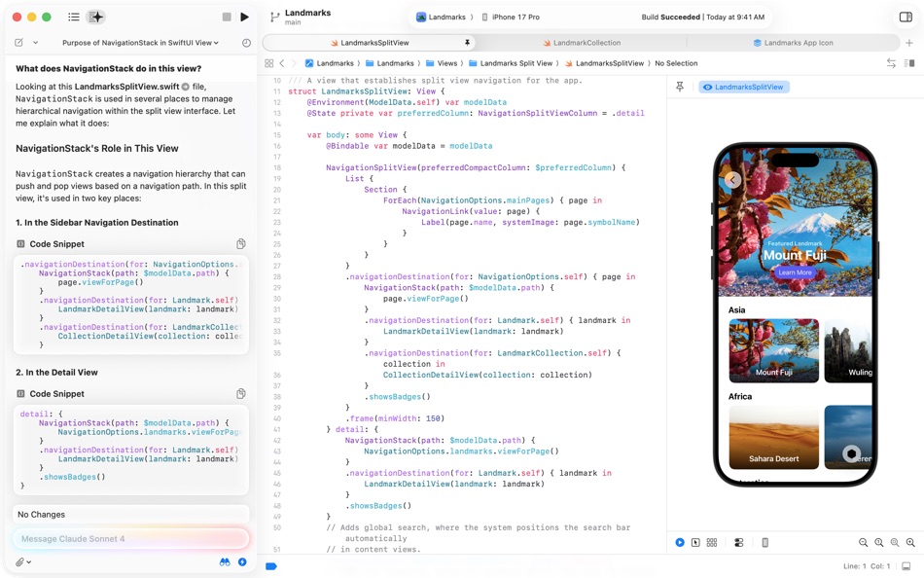This screenshot has height=578, width=924.
Task: Adjust editor options with the layout icon
Action: 909,63
